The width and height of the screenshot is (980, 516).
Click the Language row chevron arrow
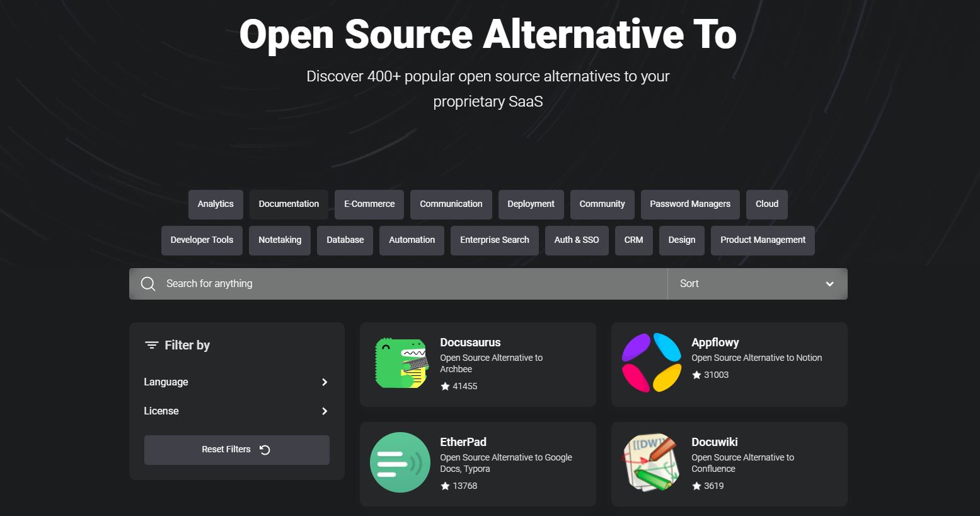point(325,382)
